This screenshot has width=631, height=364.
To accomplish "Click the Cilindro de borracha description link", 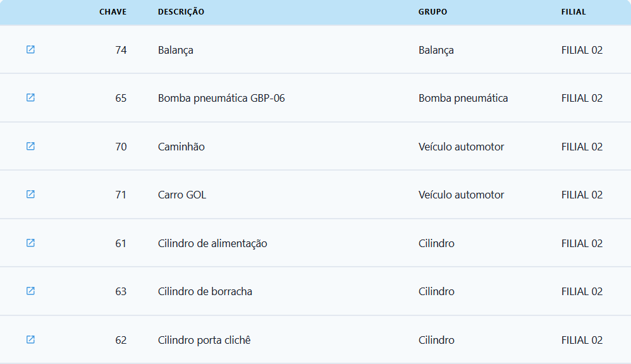I will (204, 291).
